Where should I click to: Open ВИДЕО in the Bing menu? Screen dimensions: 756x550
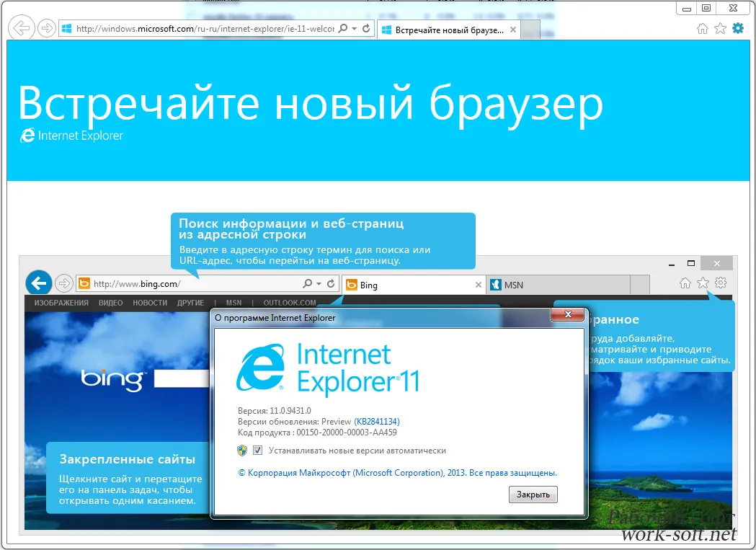(x=110, y=303)
